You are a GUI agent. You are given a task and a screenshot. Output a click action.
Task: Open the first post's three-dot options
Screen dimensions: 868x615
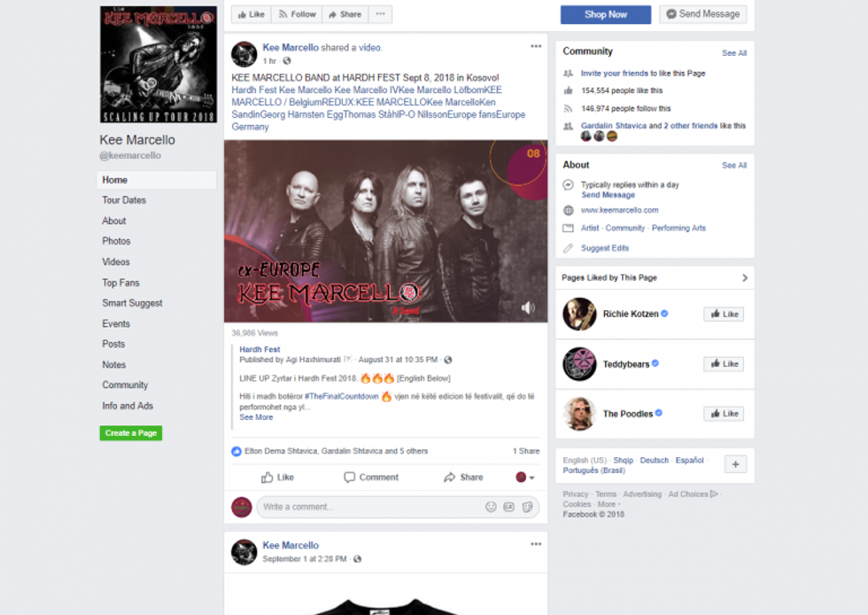point(536,47)
